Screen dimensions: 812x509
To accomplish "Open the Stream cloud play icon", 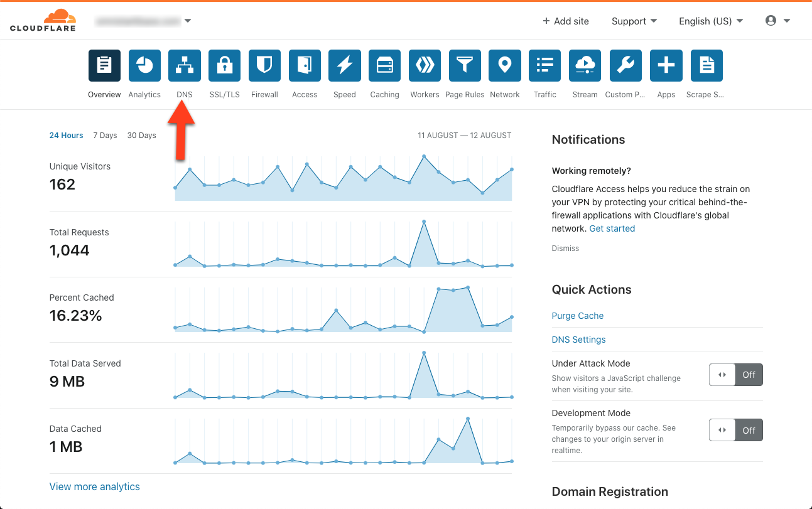I will click(x=585, y=66).
